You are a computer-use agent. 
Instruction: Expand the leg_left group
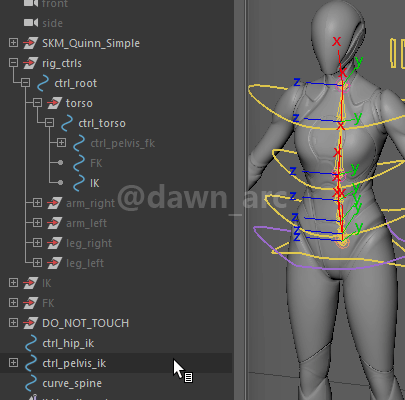(37, 263)
